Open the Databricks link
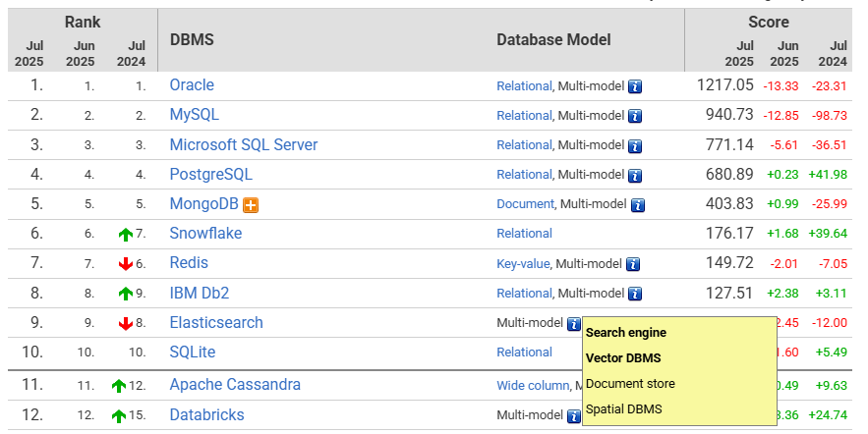Screen dimensions: 868x434 (206, 414)
